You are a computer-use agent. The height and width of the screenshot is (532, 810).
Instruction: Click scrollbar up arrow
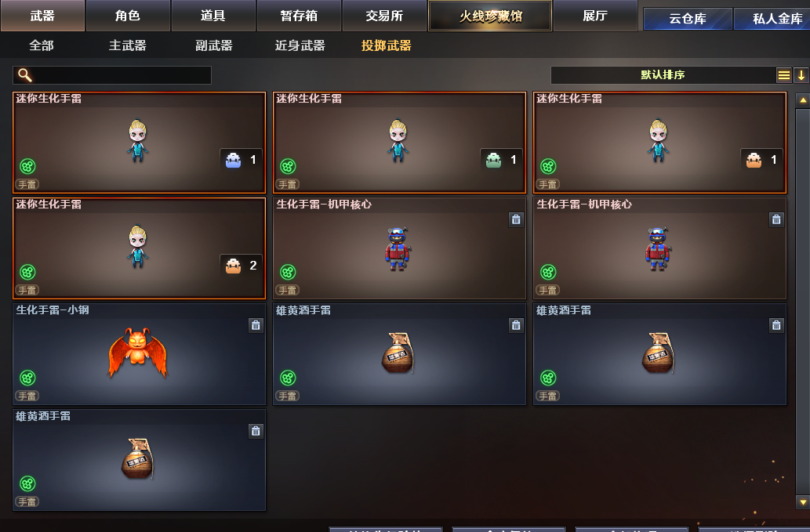coord(803,100)
